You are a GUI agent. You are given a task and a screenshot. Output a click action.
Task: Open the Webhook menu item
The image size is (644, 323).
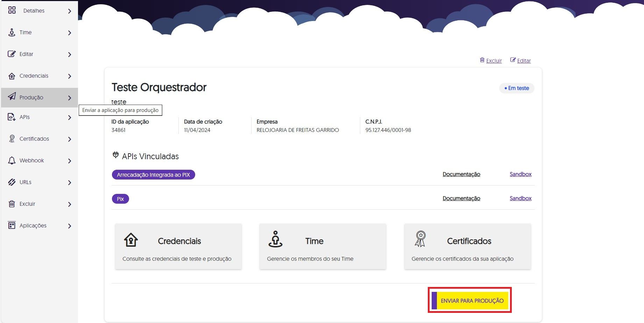point(31,161)
